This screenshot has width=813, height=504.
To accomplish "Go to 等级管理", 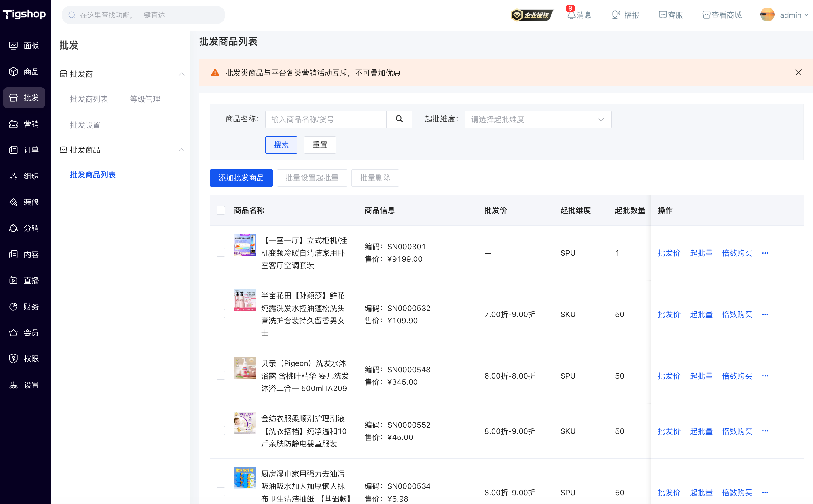I will (145, 99).
